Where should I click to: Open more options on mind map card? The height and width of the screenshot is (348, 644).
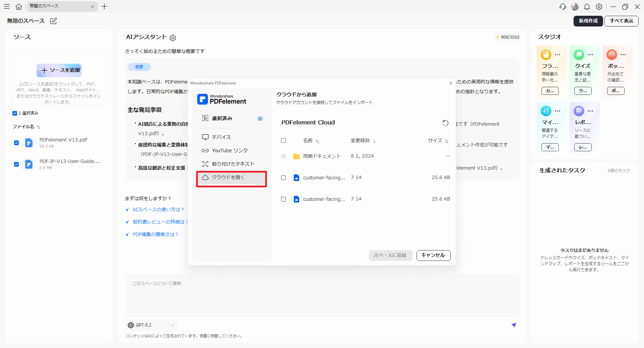coord(557,111)
